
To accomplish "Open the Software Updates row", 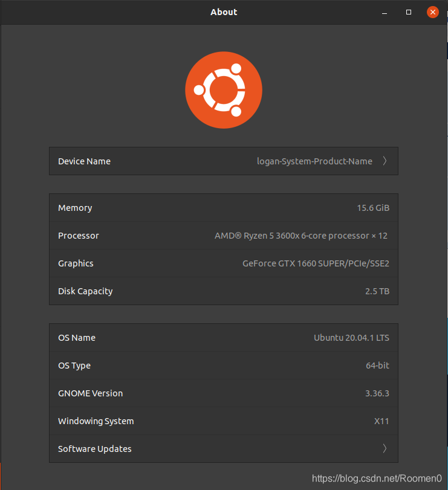I will click(224, 449).
